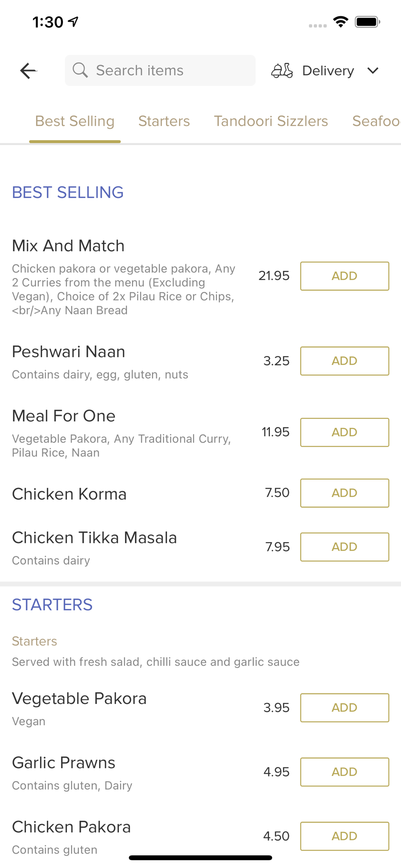Type in the Search items field
Screen dimensions: 401x868
[x=169, y=70]
